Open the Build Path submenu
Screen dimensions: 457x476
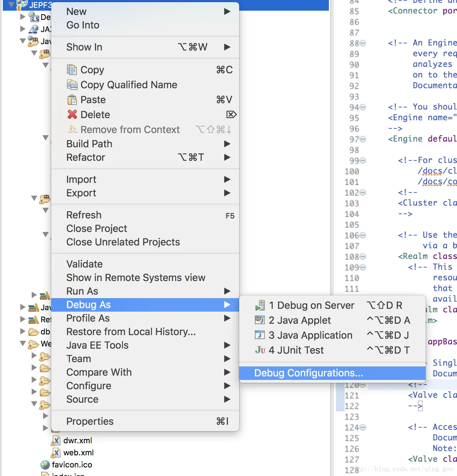click(x=145, y=144)
